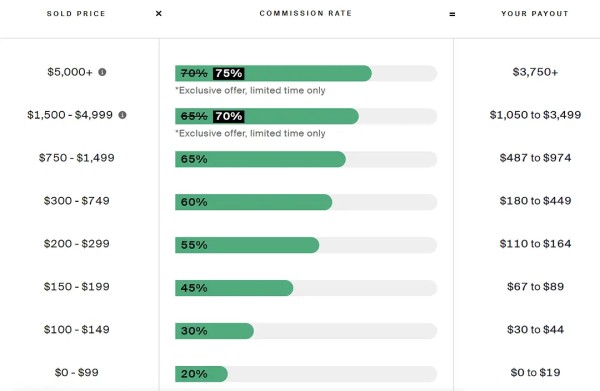Select the black 70% rate badge
Image resolution: width=600 pixels, height=391 pixels.
coord(228,116)
